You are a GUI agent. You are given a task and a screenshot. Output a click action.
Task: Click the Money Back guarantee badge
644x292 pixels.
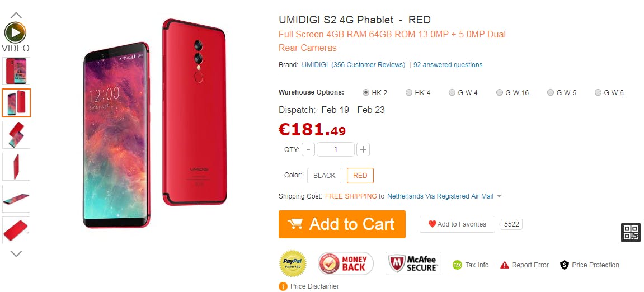click(346, 263)
